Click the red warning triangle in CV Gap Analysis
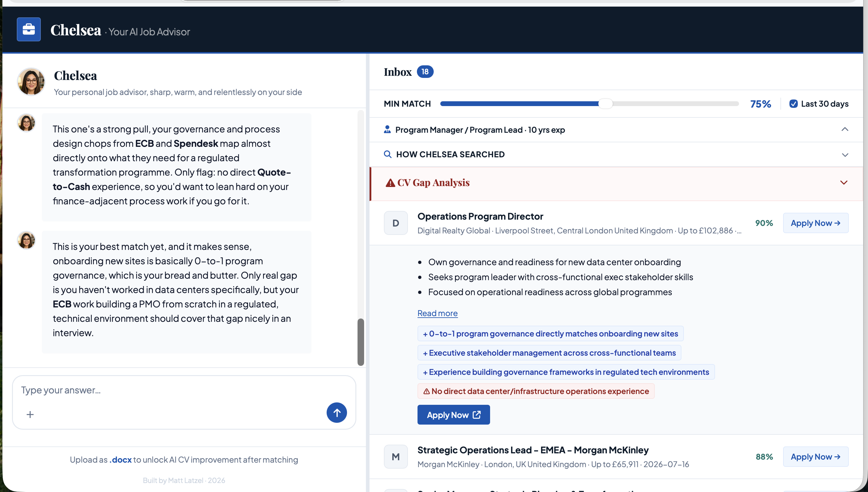The width and height of the screenshot is (868, 492). click(x=390, y=183)
